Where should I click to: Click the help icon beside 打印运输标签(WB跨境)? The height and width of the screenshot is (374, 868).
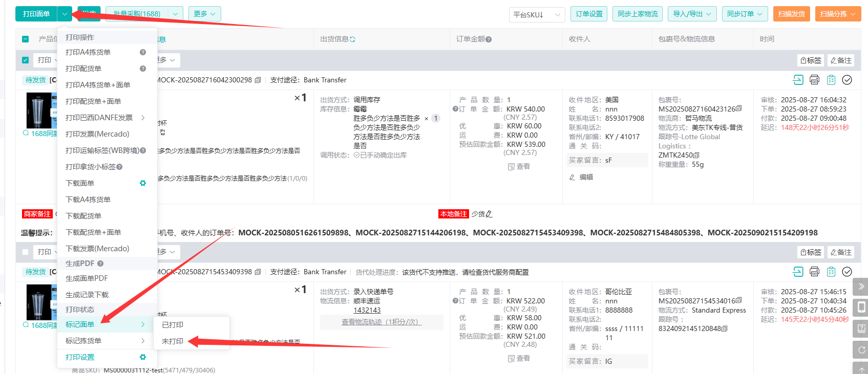143,150
